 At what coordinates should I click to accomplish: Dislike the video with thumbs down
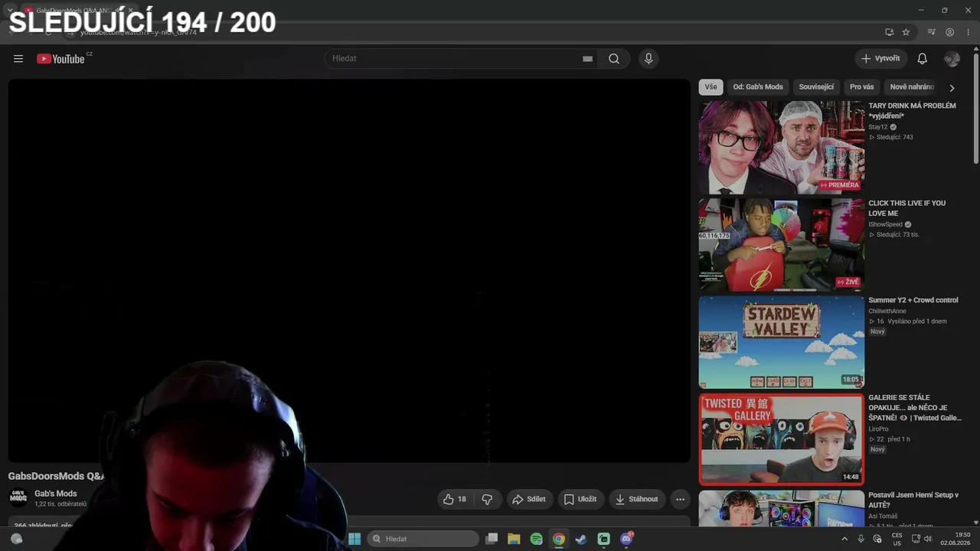487,499
